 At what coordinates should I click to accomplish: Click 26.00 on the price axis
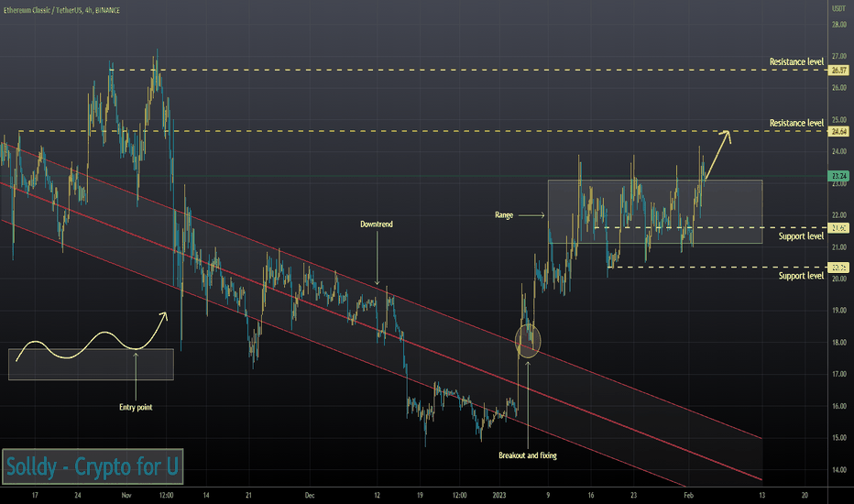click(838, 88)
